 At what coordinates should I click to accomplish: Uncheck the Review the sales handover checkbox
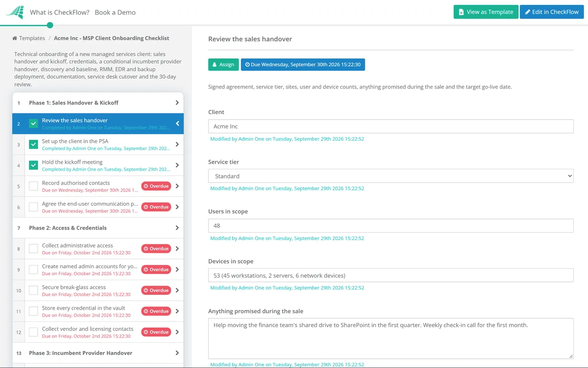click(x=34, y=124)
